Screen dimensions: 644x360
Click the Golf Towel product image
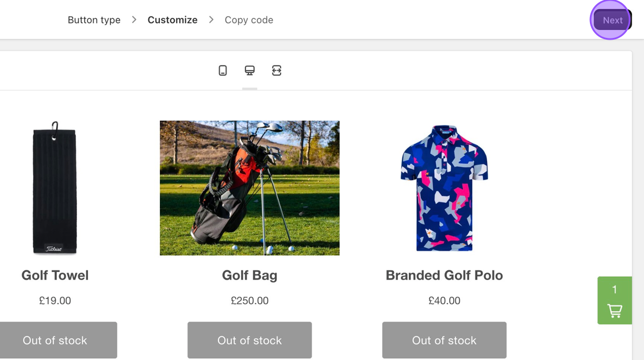(x=55, y=188)
